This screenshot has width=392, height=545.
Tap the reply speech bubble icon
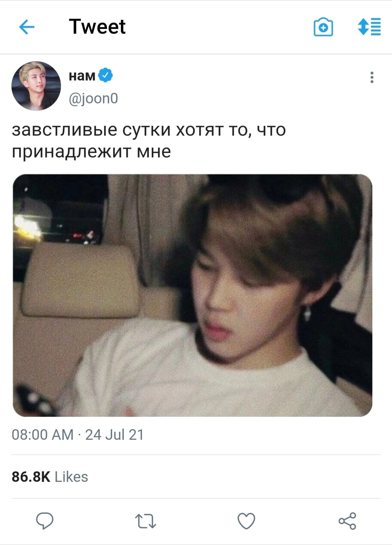(x=45, y=521)
